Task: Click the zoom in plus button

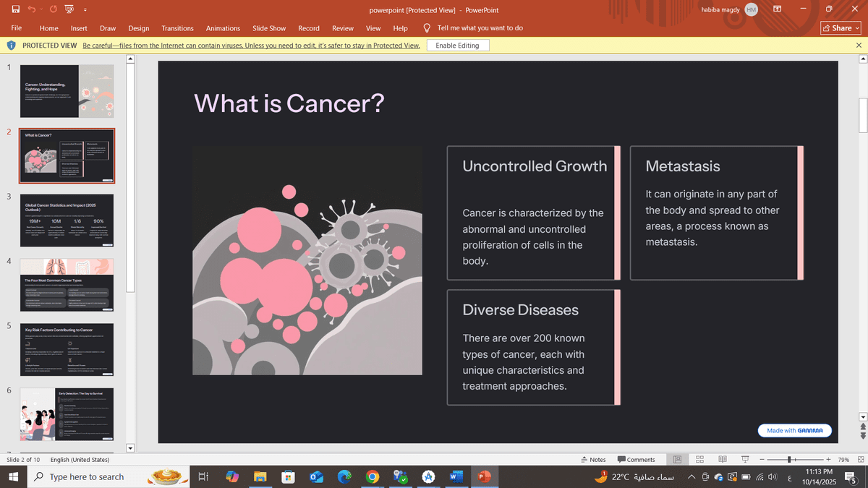Action: tap(828, 460)
